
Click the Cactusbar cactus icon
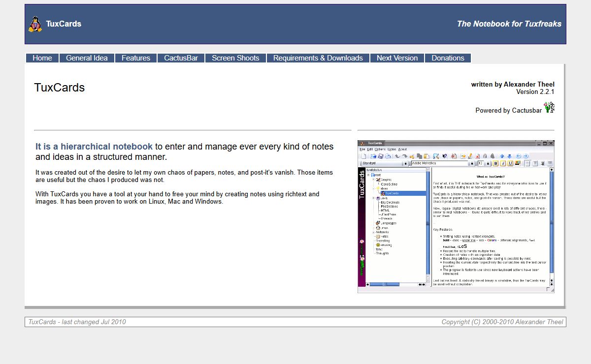tap(549, 107)
